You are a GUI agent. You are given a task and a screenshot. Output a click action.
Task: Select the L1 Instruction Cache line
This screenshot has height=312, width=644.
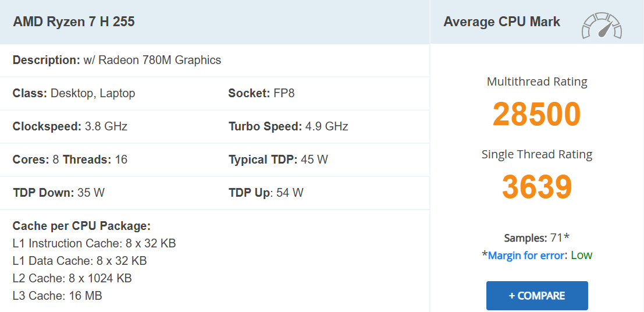coord(94,243)
